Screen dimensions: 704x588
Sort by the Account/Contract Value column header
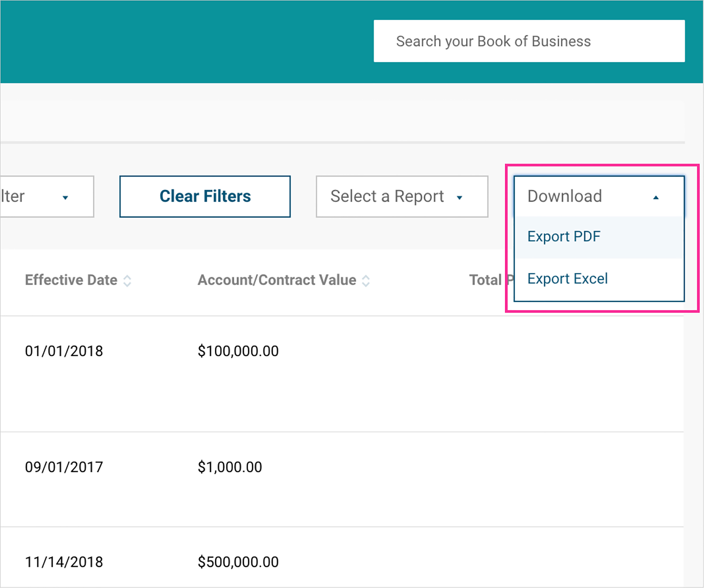pyautogui.click(x=277, y=280)
